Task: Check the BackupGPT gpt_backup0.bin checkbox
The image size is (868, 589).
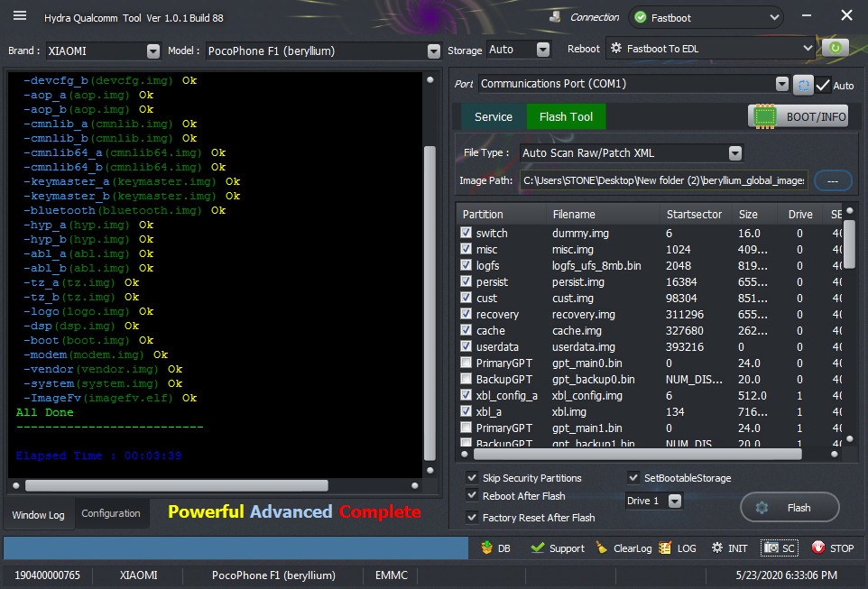Action: click(x=466, y=379)
